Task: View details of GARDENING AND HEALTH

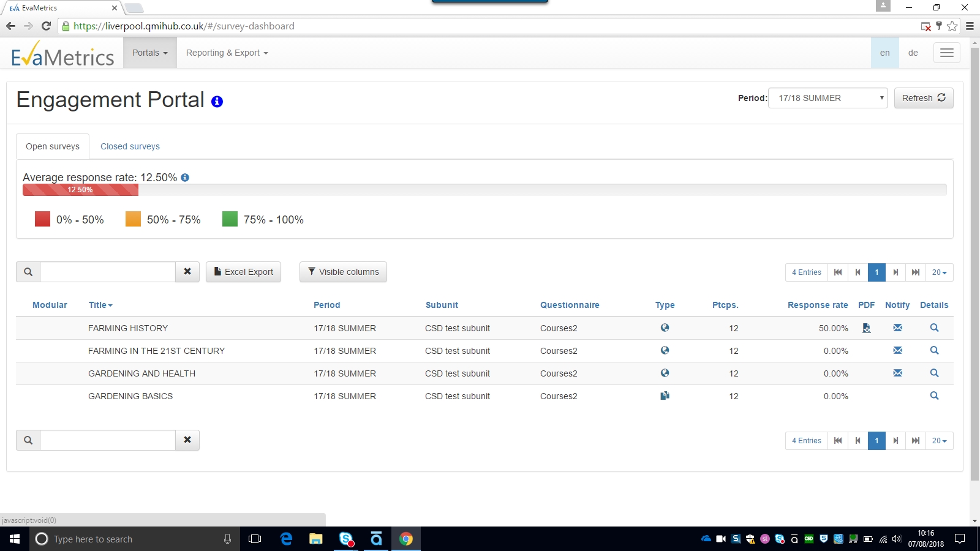Action: (x=934, y=373)
